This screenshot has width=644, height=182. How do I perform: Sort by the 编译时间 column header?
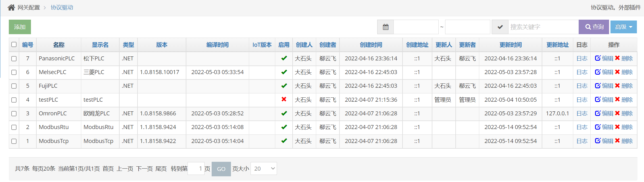[217, 45]
